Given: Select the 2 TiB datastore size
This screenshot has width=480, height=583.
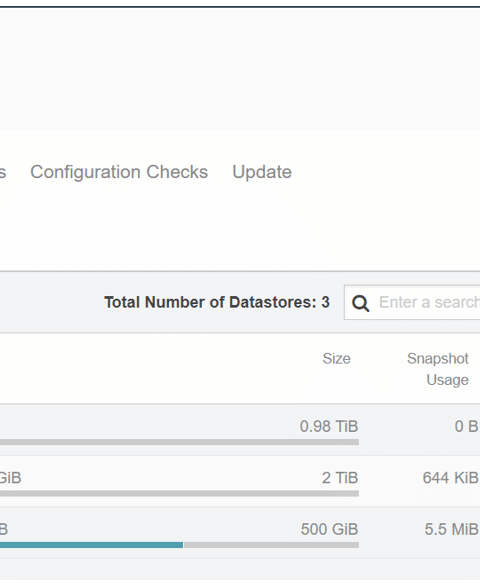Looking at the screenshot, I should coord(340,478).
